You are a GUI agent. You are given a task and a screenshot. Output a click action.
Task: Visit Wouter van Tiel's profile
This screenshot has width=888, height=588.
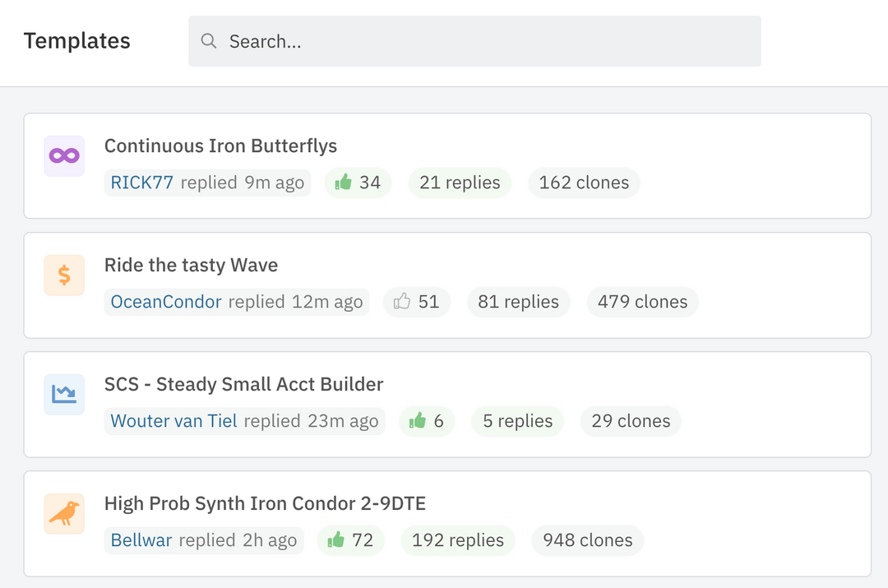tap(173, 421)
